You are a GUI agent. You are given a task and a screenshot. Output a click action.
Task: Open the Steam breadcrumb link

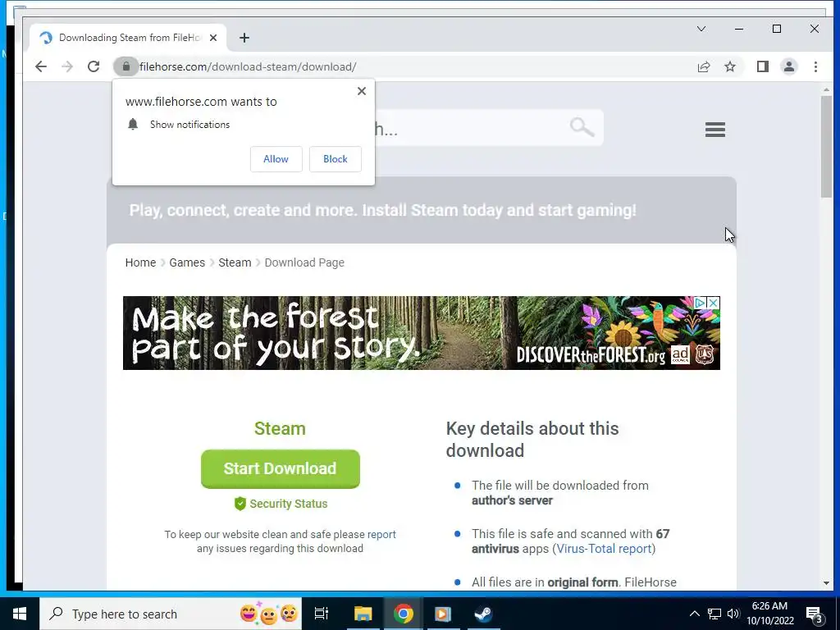235,262
